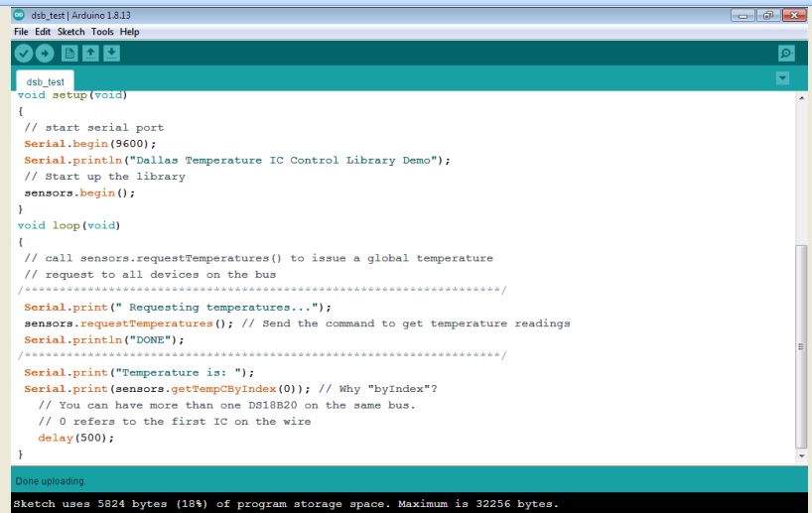
Task: Open the tab options dropdown arrow
Action: click(x=782, y=78)
